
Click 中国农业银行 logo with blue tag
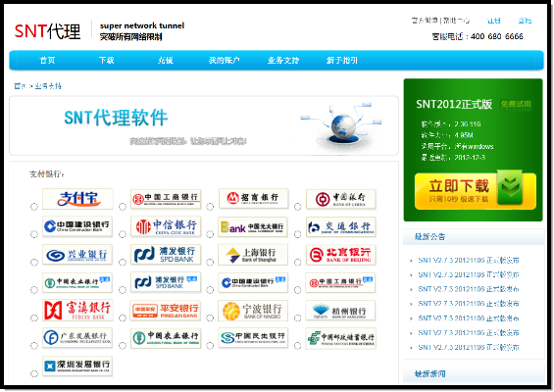pyautogui.click(x=77, y=282)
